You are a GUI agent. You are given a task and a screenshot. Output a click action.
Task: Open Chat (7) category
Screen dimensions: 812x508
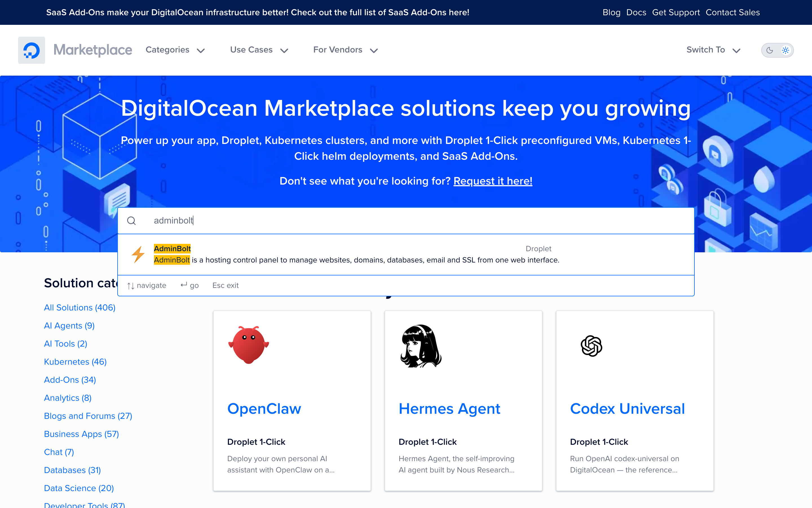pos(59,452)
